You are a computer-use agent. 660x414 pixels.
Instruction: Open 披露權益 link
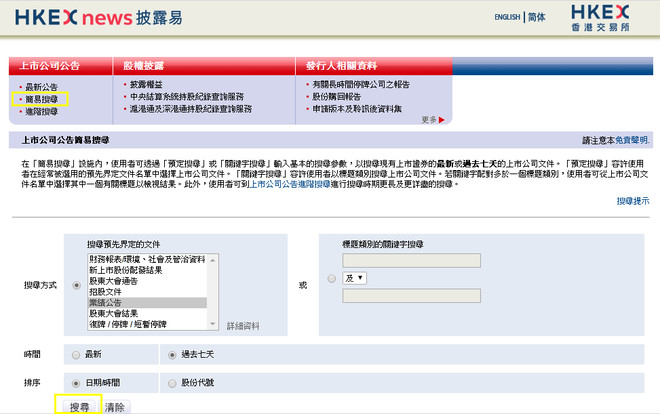tap(146, 85)
